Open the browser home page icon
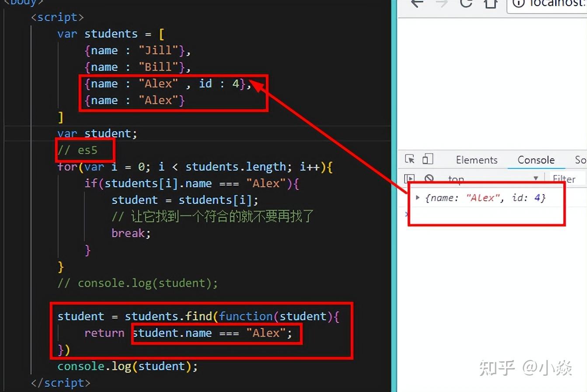This screenshot has width=587, height=392. tap(491, 3)
